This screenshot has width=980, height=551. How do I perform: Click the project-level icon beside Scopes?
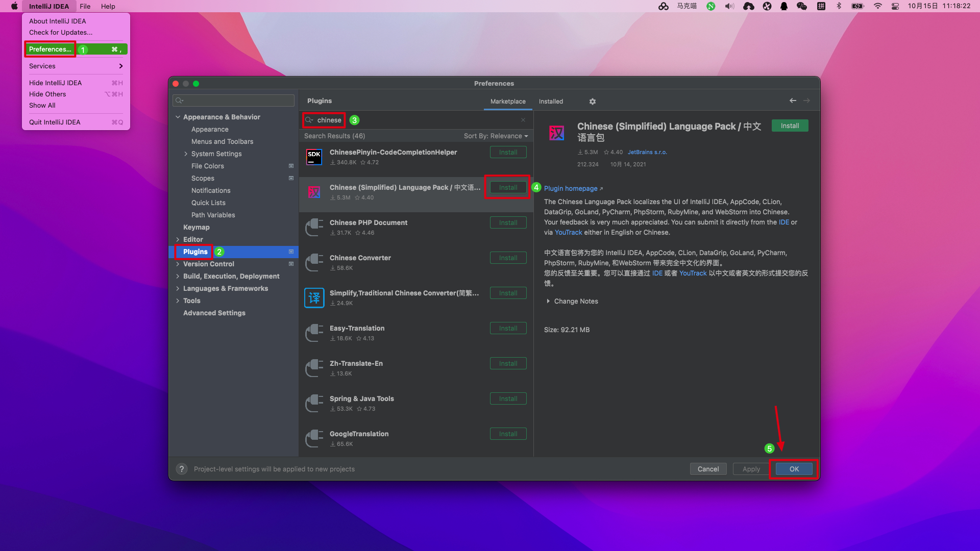point(291,178)
